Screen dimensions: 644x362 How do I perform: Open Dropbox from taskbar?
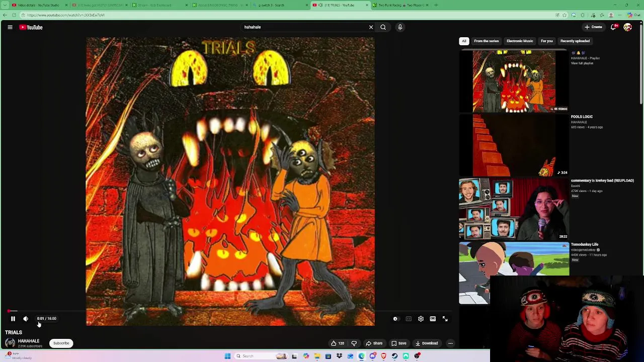[x=340, y=356]
